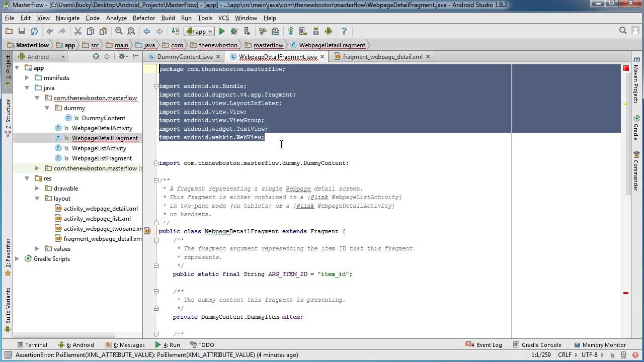Screen dimensions: 644x362
Task: Expand the manifests folder
Action: pyautogui.click(x=27, y=78)
